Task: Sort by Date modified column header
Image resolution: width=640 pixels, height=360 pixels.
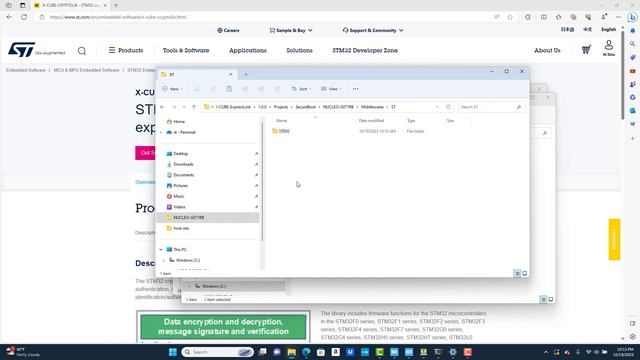Action: coord(371,120)
